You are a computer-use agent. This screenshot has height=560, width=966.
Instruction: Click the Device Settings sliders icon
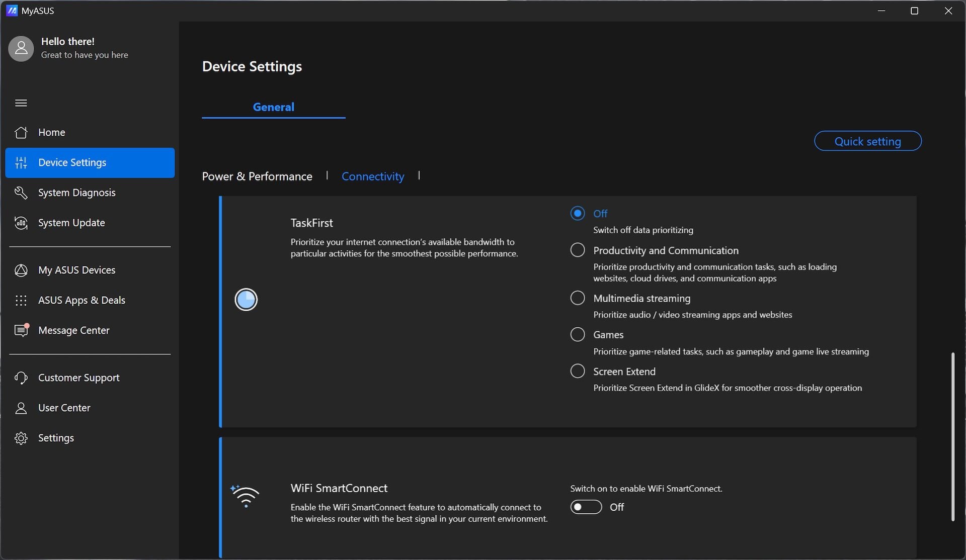[x=21, y=162]
